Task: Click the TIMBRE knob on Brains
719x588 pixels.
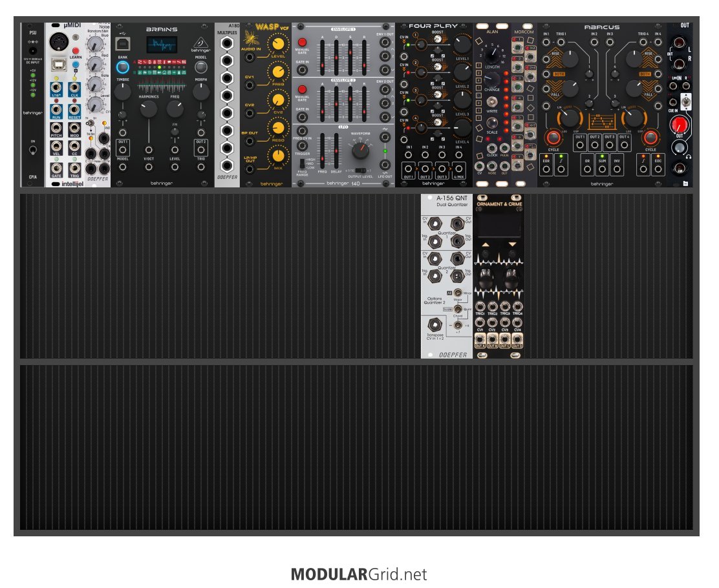Action: click(x=122, y=92)
